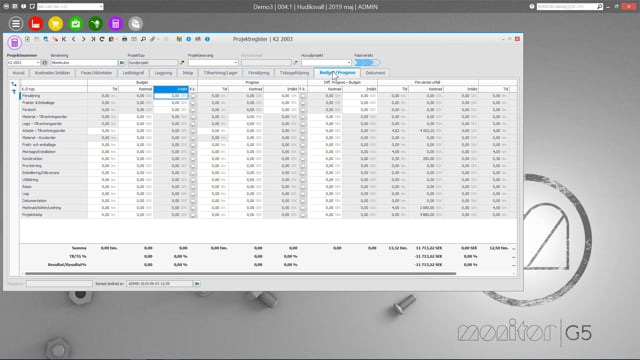Click the bar chart toolbar icon
Viewport: 640px width, 360px height.
[179, 39]
